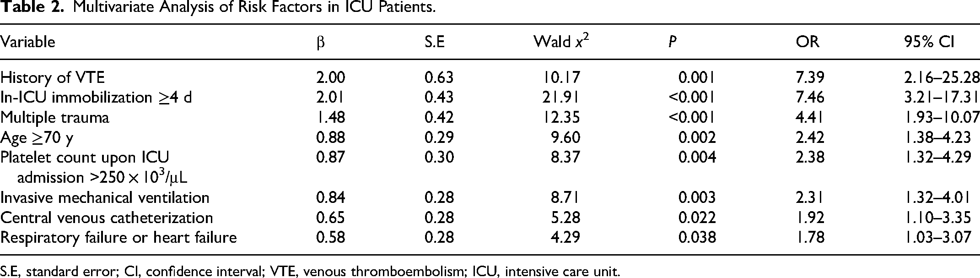The image size is (980, 278).
Task: Click the Wald value 21.91
Action: [560, 98]
